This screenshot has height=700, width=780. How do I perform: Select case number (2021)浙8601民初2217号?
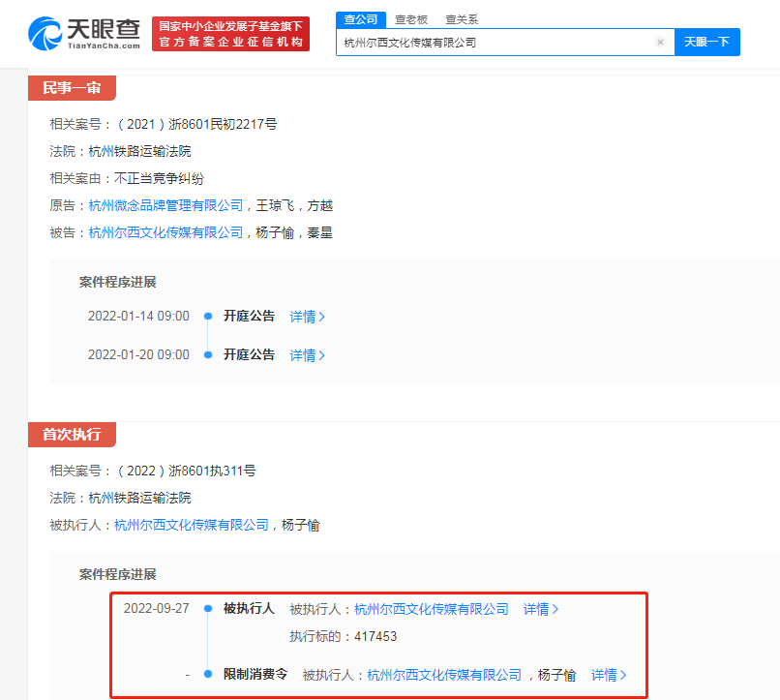pyautogui.click(x=197, y=124)
